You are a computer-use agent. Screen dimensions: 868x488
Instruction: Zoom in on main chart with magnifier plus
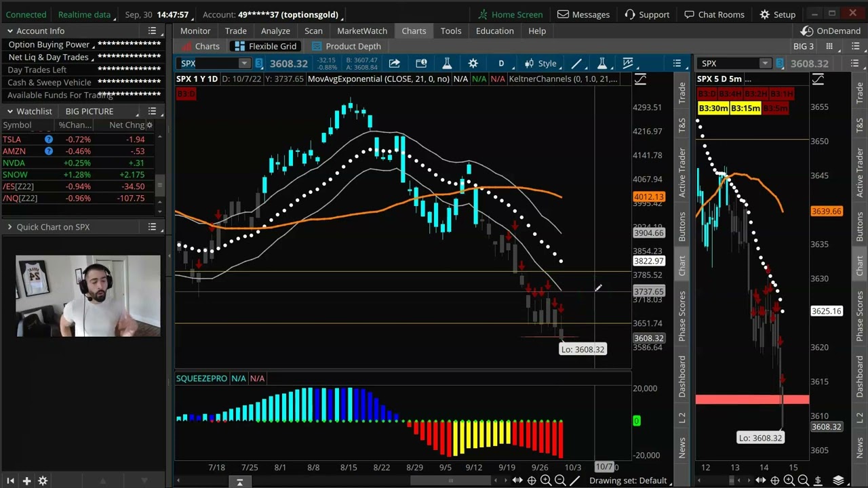[546, 481]
